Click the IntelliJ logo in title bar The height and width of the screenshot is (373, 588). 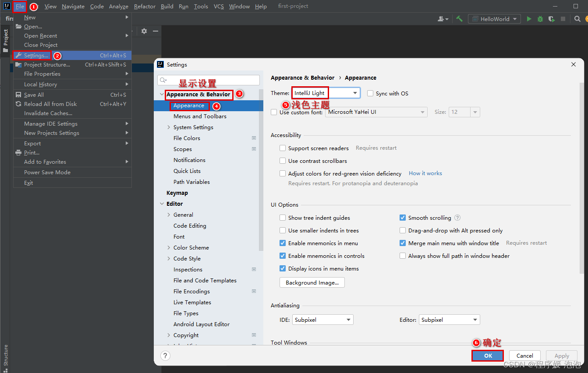click(7, 6)
